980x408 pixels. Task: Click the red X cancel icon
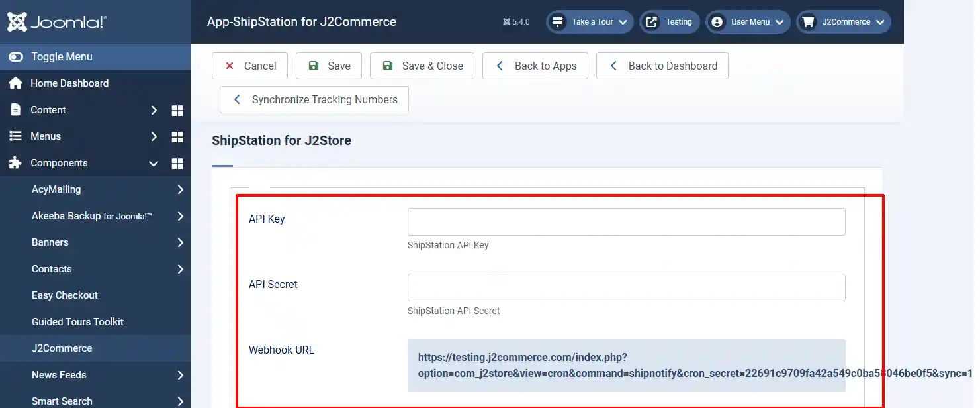[230, 66]
